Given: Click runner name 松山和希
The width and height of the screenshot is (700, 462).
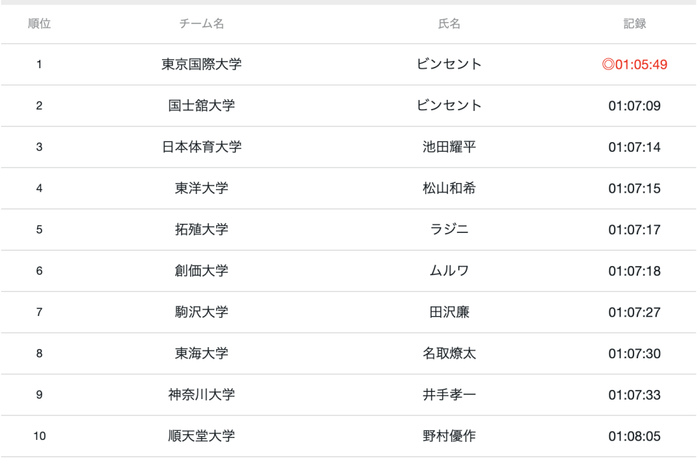Looking at the screenshot, I should (449, 188).
